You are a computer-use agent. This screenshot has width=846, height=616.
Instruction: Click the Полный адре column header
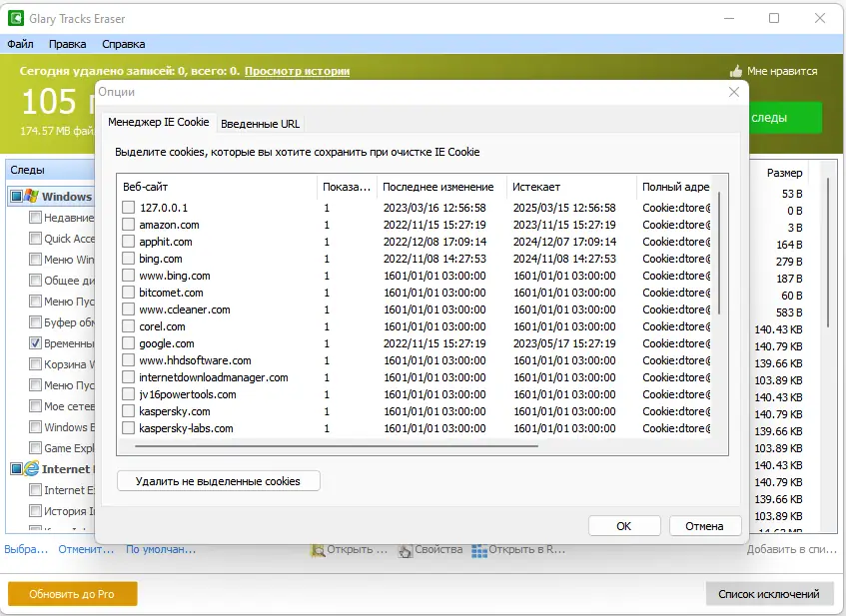pos(674,187)
